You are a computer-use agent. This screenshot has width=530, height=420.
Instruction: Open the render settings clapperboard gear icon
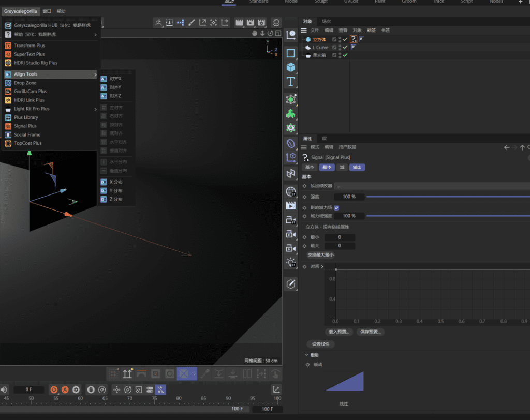(x=261, y=23)
